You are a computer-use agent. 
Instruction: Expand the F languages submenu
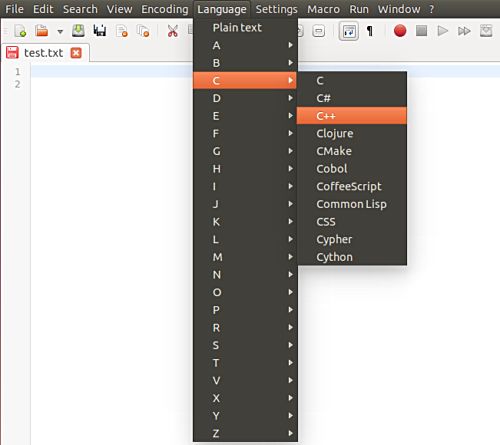point(245,133)
